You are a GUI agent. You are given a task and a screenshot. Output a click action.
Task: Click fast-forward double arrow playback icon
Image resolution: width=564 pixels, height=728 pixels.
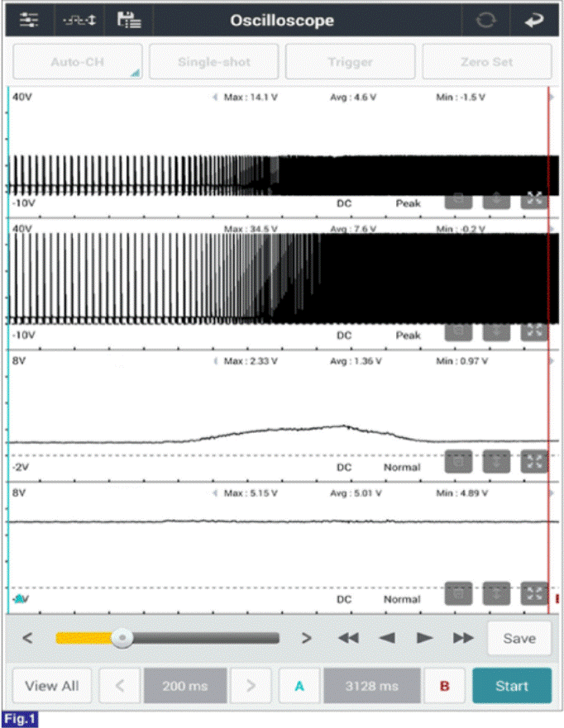pyautogui.click(x=463, y=638)
